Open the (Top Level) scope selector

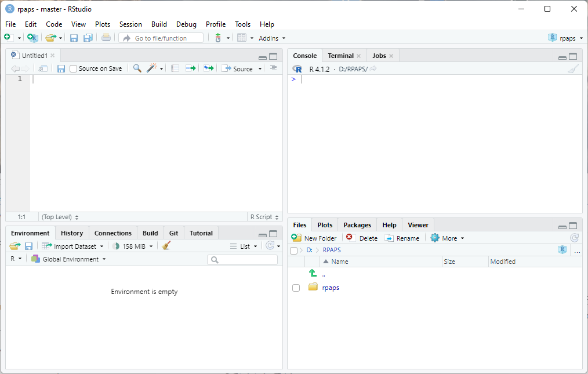point(60,217)
